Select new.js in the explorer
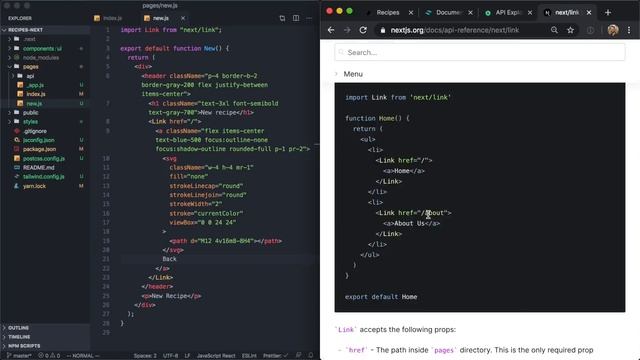The image size is (640, 360). pyautogui.click(x=34, y=103)
